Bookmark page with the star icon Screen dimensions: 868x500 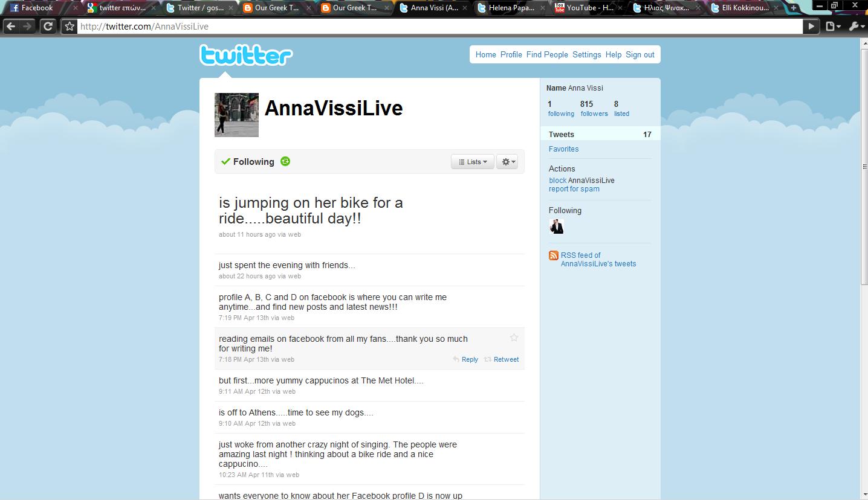(69, 27)
